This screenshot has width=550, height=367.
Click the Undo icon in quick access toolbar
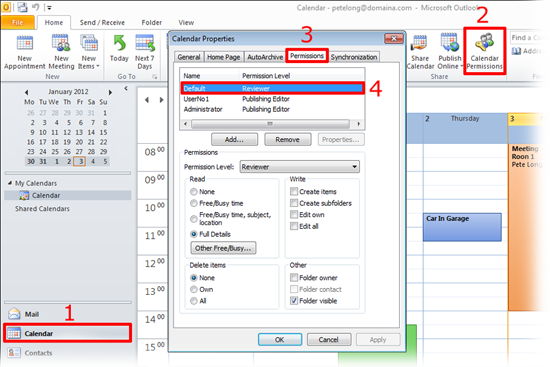coord(36,7)
